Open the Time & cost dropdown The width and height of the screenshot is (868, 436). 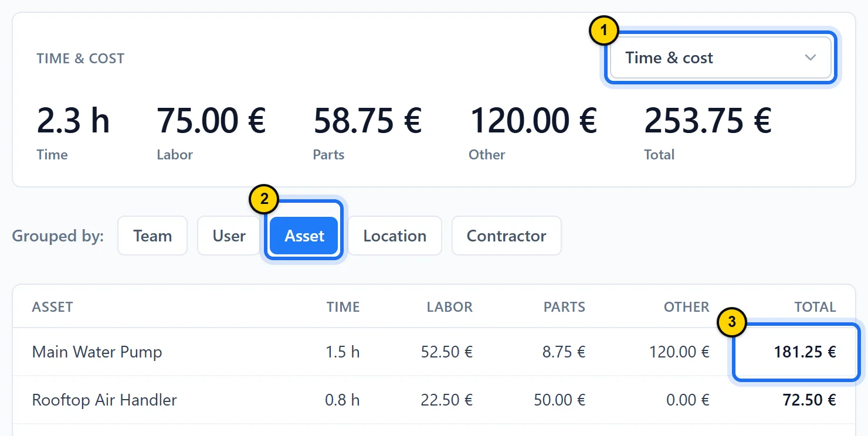coord(721,57)
